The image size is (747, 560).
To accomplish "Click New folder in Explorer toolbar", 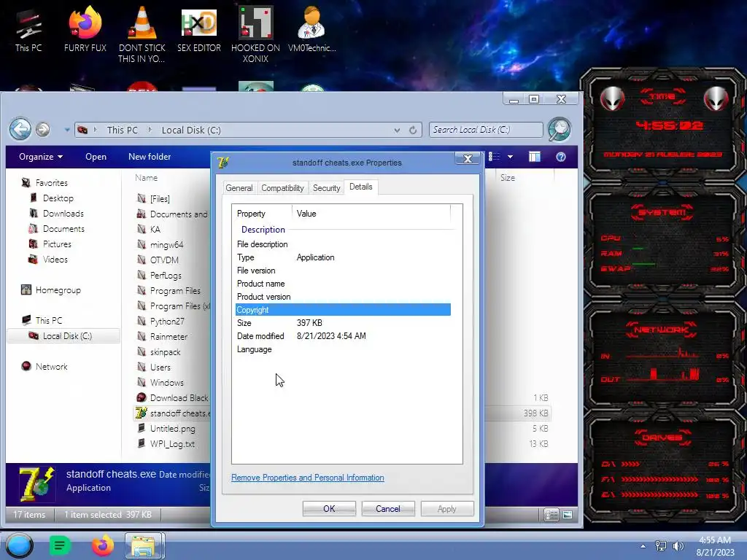I will (x=150, y=157).
